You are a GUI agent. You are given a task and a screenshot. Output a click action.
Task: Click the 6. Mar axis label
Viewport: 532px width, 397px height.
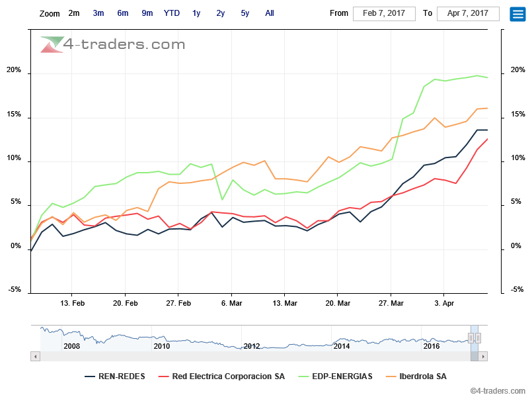[232, 303]
